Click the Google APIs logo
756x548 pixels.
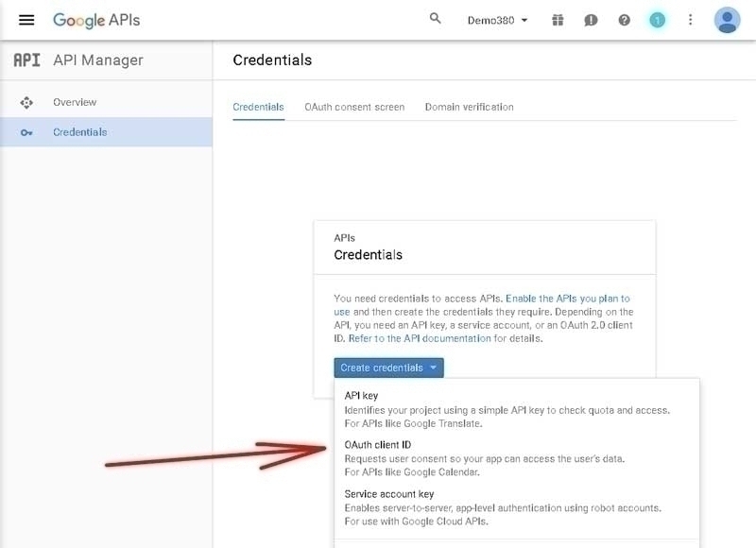96,20
